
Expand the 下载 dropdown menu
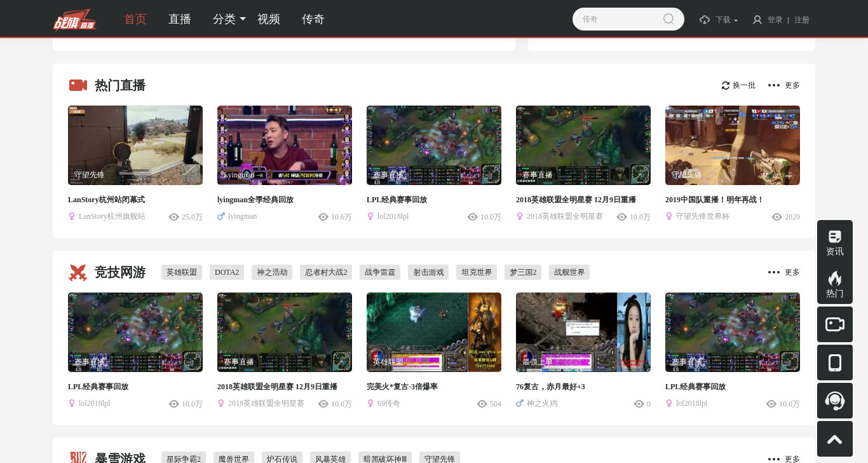tap(727, 20)
